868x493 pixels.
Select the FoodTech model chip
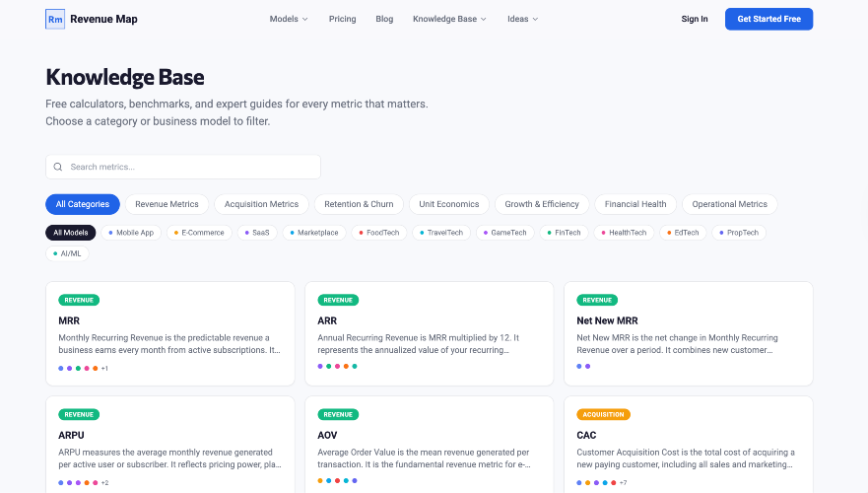click(378, 233)
